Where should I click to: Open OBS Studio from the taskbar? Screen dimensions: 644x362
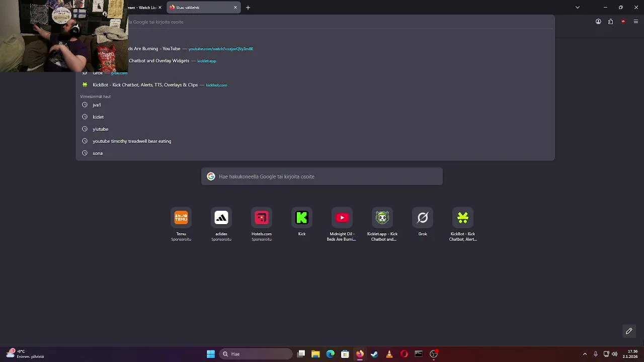click(x=434, y=354)
